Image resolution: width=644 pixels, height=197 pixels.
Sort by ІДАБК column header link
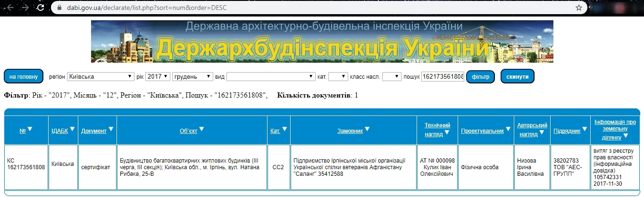click(59, 131)
